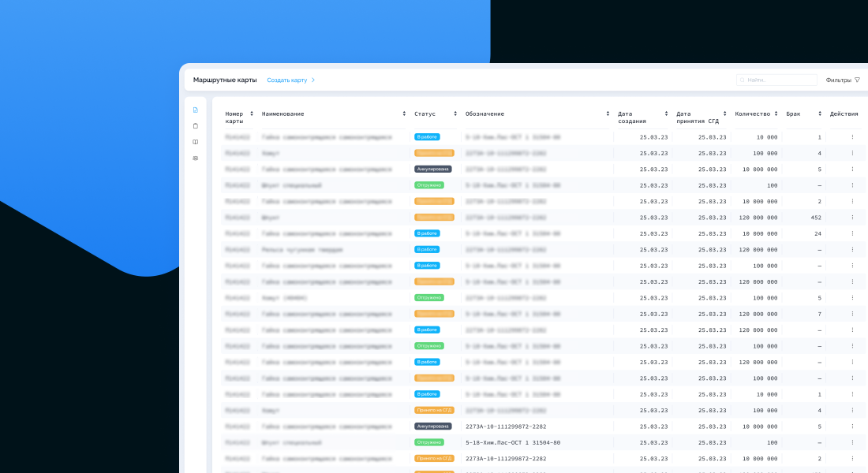Toggle sorting on the Статус column
The height and width of the screenshot is (473, 868).
coord(455,114)
